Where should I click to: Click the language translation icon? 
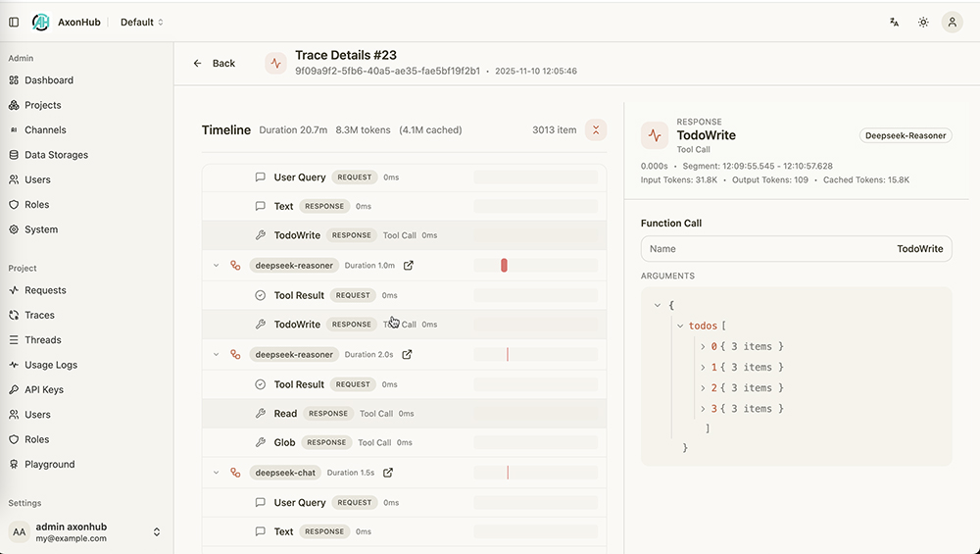click(894, 22)
